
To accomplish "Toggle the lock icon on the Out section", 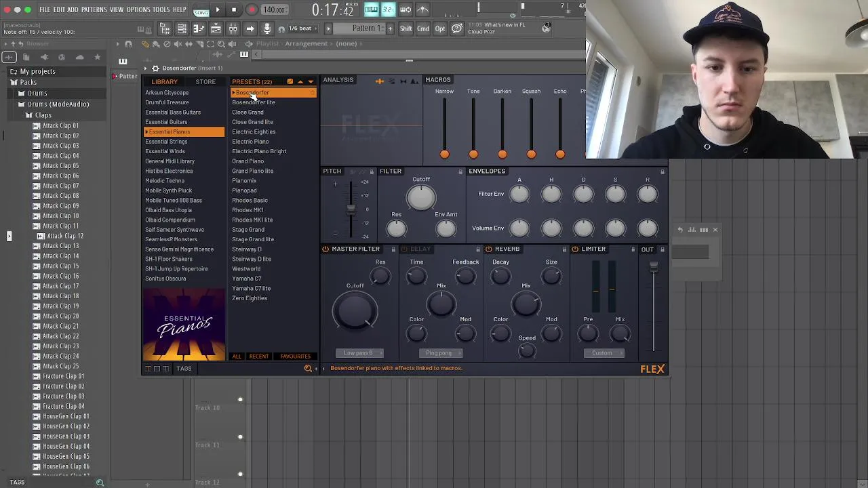I will (x=663, y=249).
